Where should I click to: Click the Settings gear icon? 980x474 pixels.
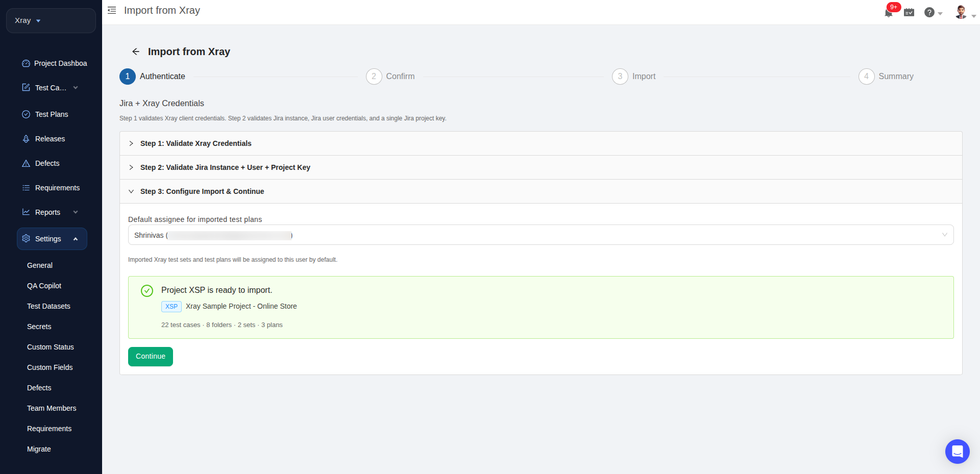(x=26, y=239)
